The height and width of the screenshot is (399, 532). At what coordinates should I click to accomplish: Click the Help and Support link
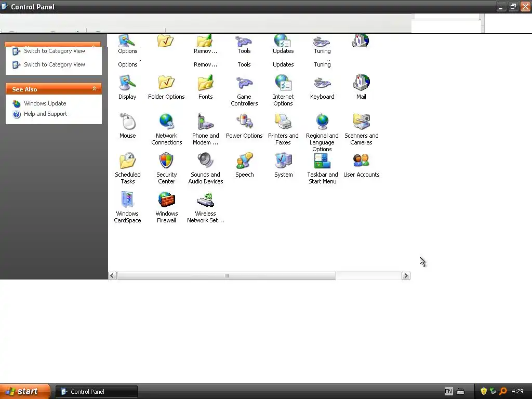46,114
